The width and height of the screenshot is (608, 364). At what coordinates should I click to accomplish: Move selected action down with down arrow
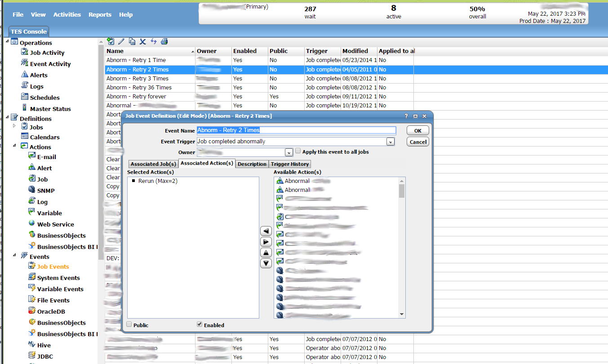pos(266,263)
